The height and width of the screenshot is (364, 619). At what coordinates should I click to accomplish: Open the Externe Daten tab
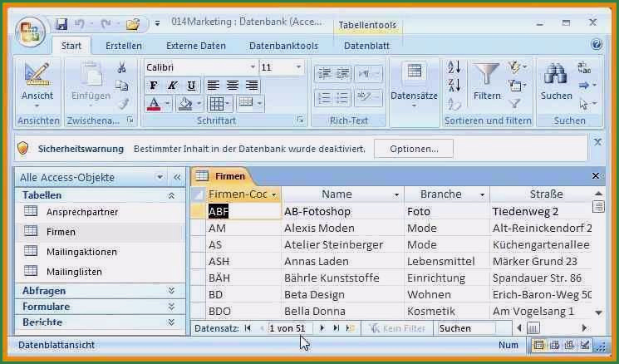196,46
